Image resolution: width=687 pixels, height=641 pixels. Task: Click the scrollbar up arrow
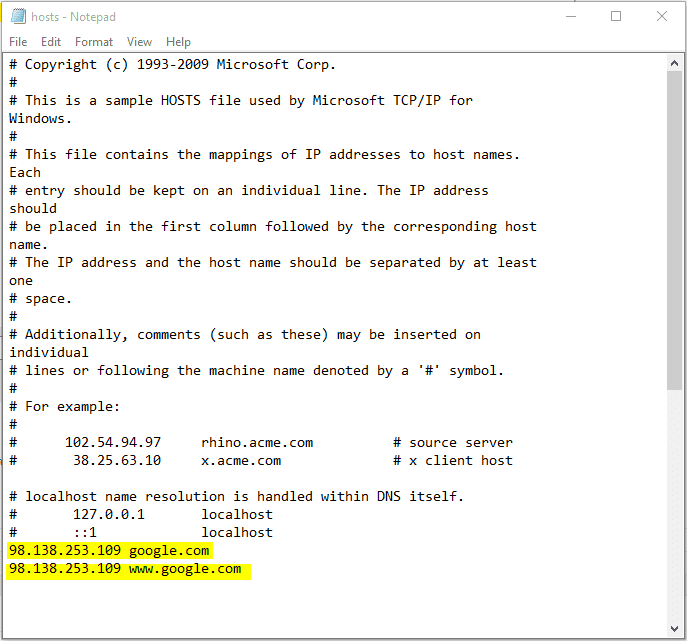click(675, 62)
